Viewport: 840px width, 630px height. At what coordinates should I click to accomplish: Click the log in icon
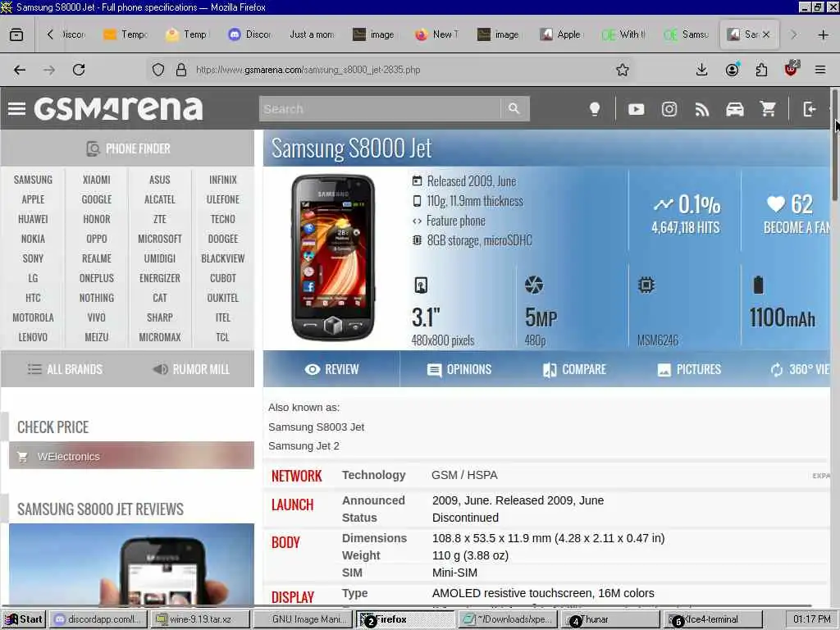tap(810, 109)
